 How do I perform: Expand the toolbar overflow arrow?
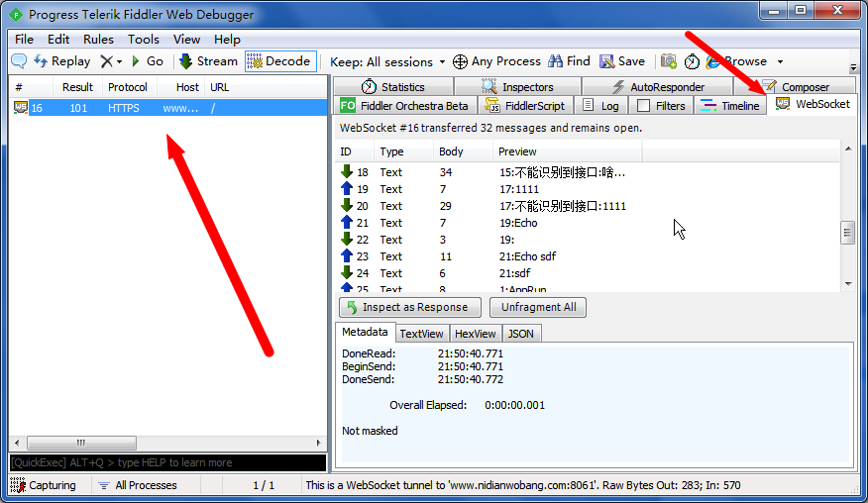[x=853, y=67]
